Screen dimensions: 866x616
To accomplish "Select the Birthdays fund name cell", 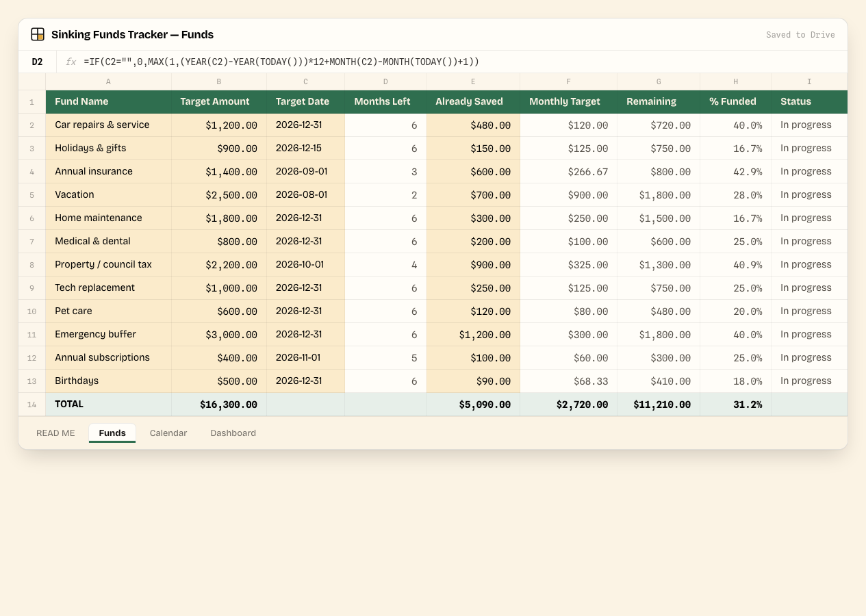I will 108,381.
